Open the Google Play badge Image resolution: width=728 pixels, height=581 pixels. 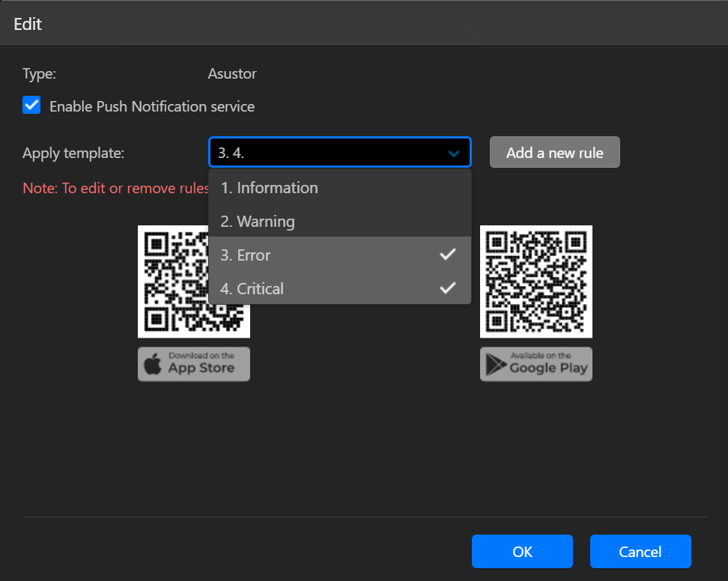click(x=536, y=364)
